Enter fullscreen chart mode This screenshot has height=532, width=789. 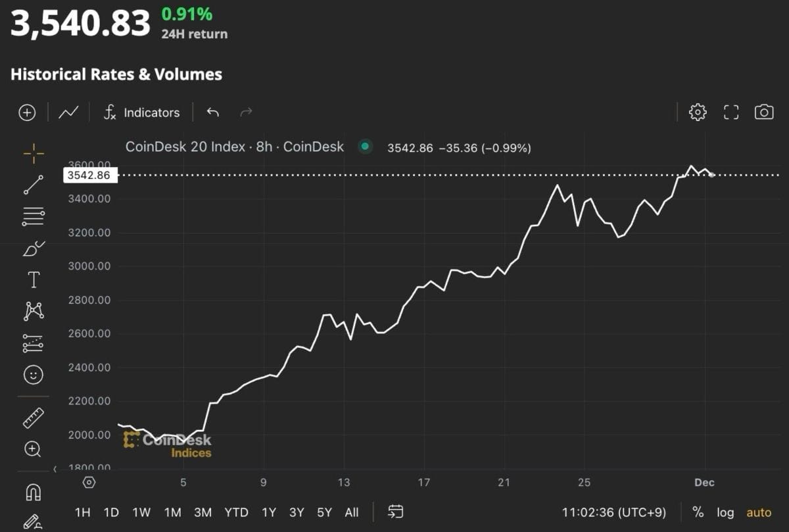point(731,112)
